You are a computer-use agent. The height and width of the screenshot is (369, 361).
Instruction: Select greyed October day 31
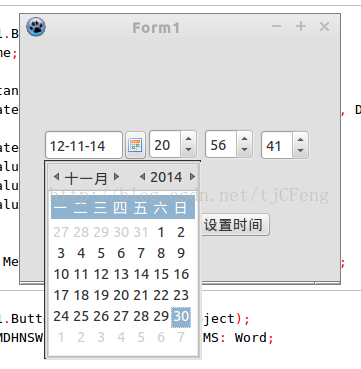[x=141, y=232]
